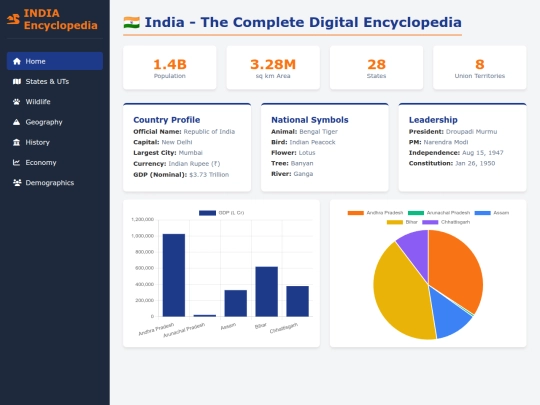
Task: Toggle Bihar yellow legend swatch
Action: pyautogui.click(x=395, y=222)
